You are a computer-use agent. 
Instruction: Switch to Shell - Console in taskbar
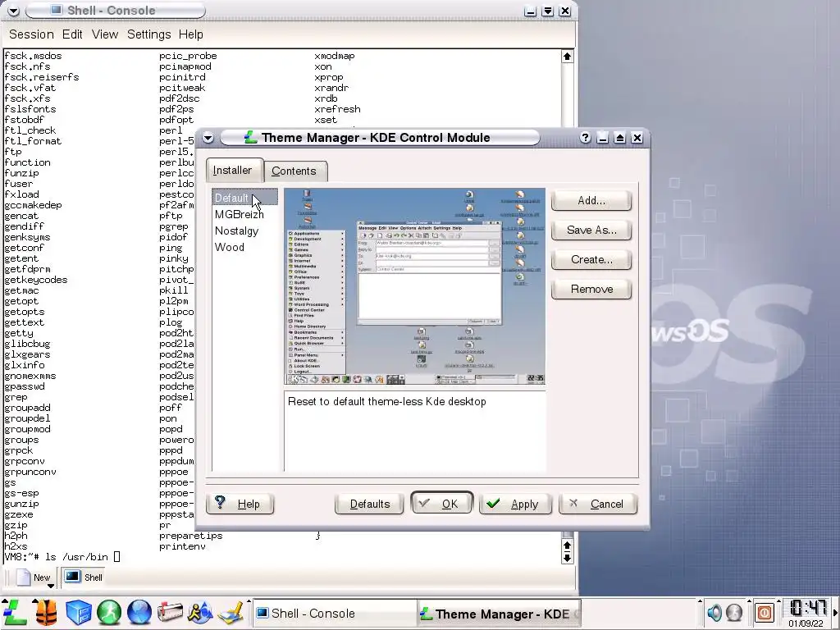coord(333,614)
